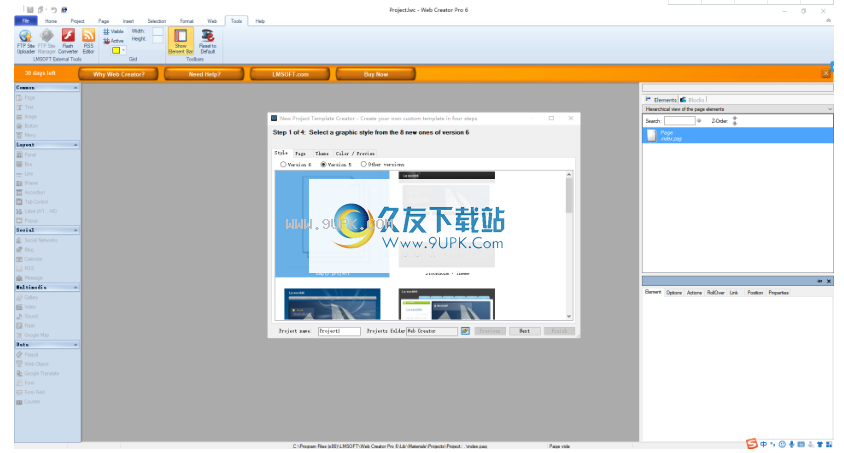Click the Need Help? button

204,74
